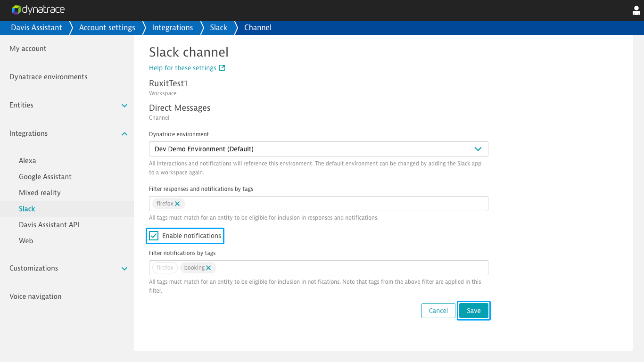The width and height of the screenshot is (644, 362).
Task: Click the Dynatrace logo
Action: [38, 10]
